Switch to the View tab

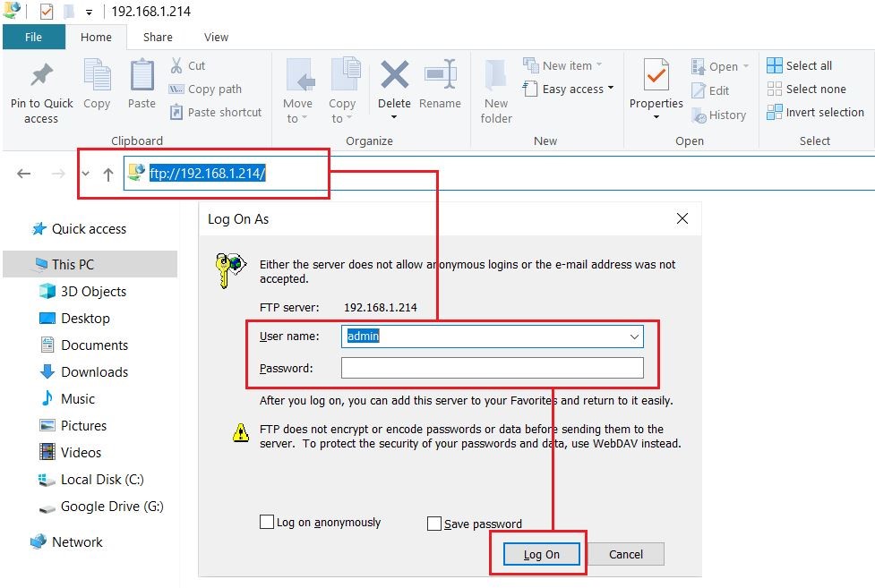point(216,37)
